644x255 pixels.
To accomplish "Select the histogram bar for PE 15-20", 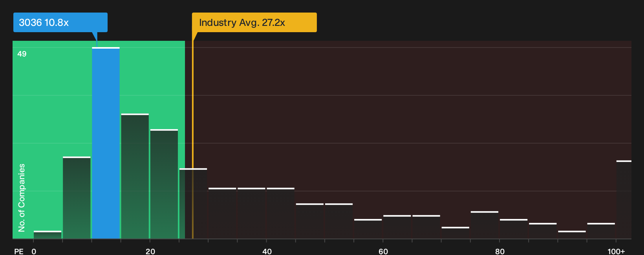I will coord(135,176).
